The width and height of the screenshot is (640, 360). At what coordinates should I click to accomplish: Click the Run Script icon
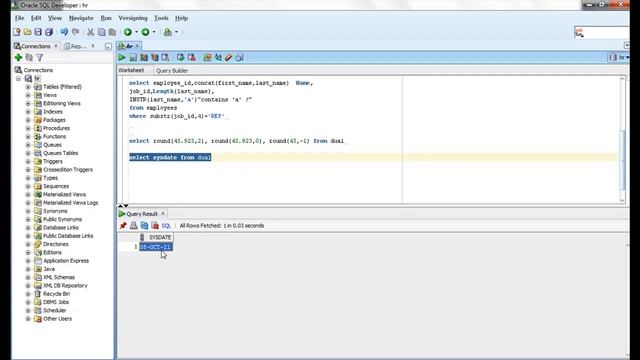133,58
